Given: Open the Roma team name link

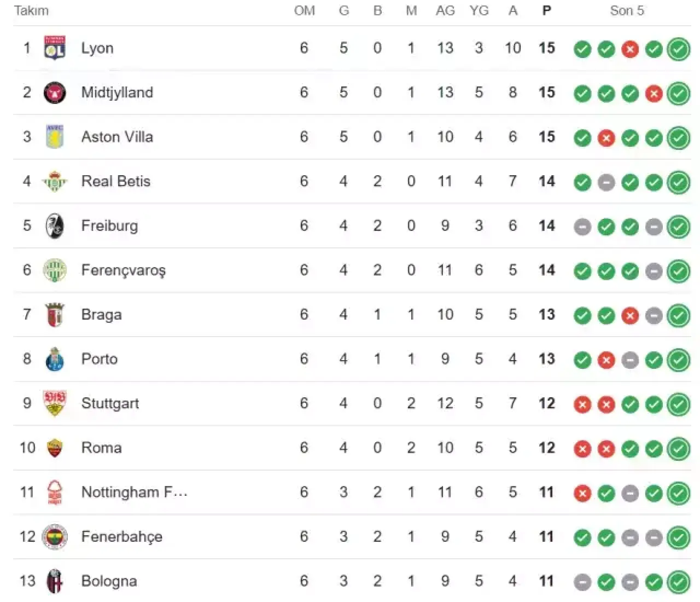Looking at the screenshot, I should [102, 448].
